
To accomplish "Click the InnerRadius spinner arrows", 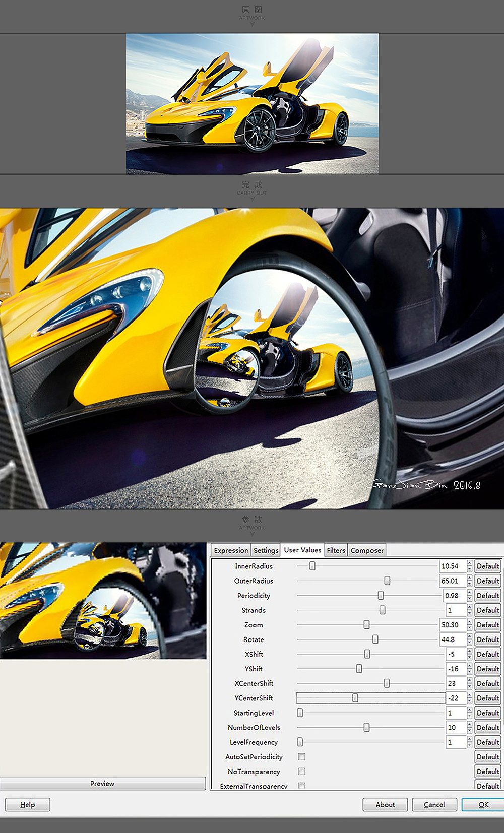I will click(470, 566).
